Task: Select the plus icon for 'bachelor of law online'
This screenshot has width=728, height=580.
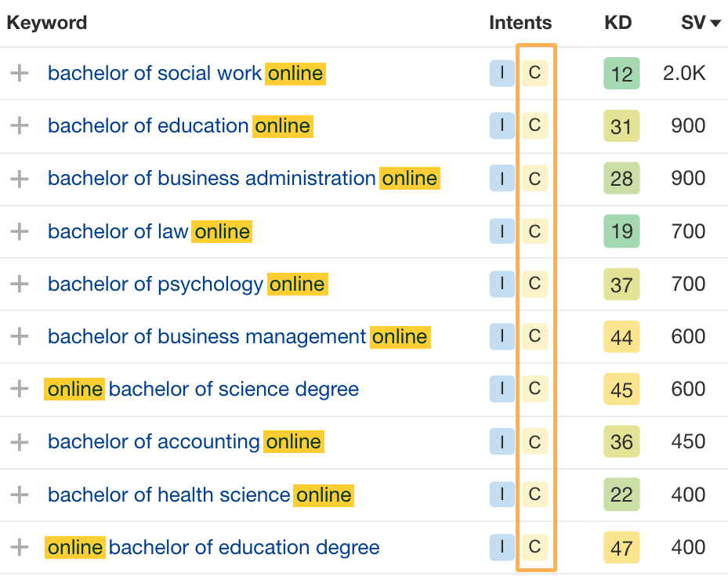Action: point(19,231)
